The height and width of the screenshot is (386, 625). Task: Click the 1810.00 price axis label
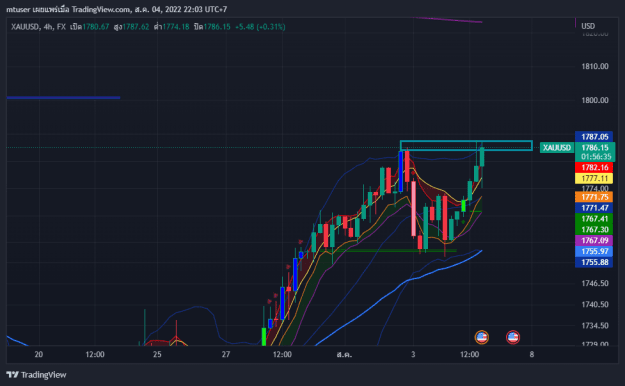(x=595, y=66)
